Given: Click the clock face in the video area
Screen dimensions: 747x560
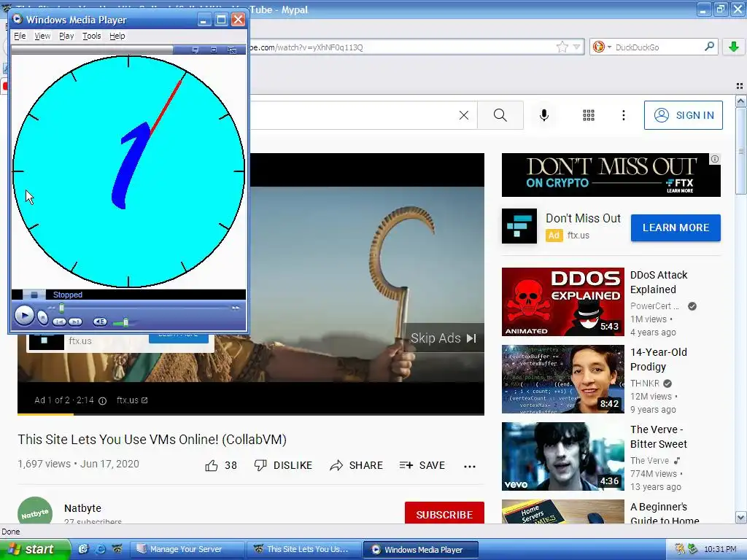Looking at the screenshot, I should [x=128, y=171].
